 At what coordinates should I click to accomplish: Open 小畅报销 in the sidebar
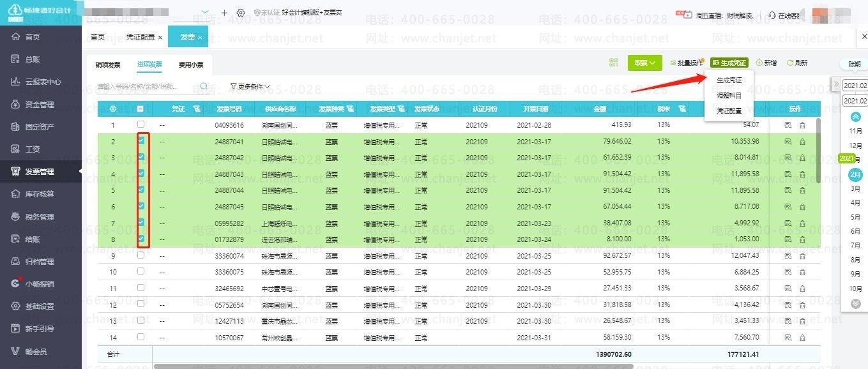[41, 284]
